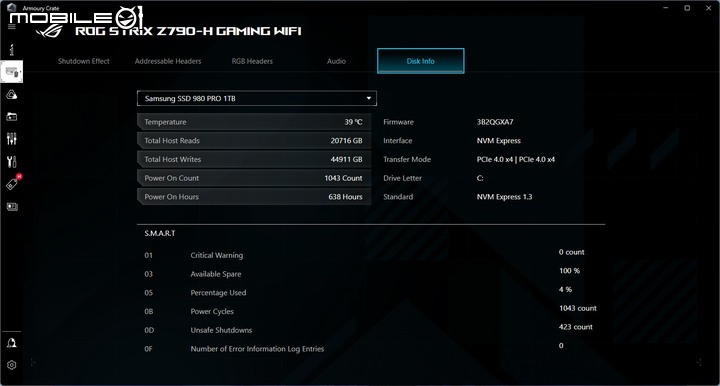
Task: Open the Aura Sync triangle icon
Action: pos(11,95)
